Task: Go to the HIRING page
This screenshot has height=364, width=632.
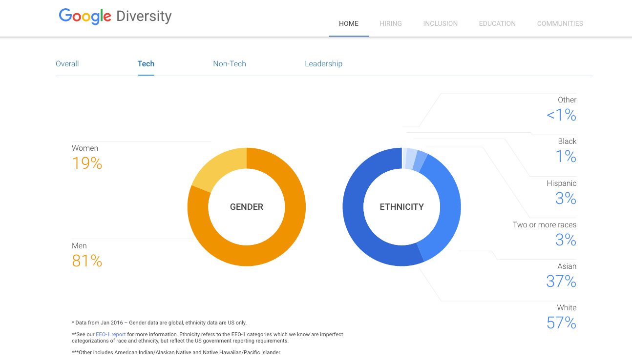Action: click(x=391, y=23)
